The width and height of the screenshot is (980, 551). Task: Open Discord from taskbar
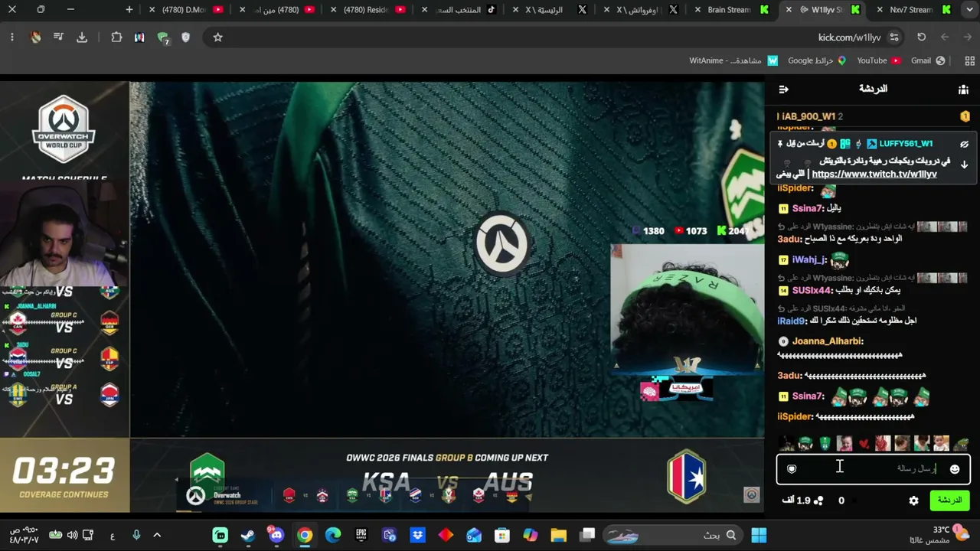coord(276,535)
